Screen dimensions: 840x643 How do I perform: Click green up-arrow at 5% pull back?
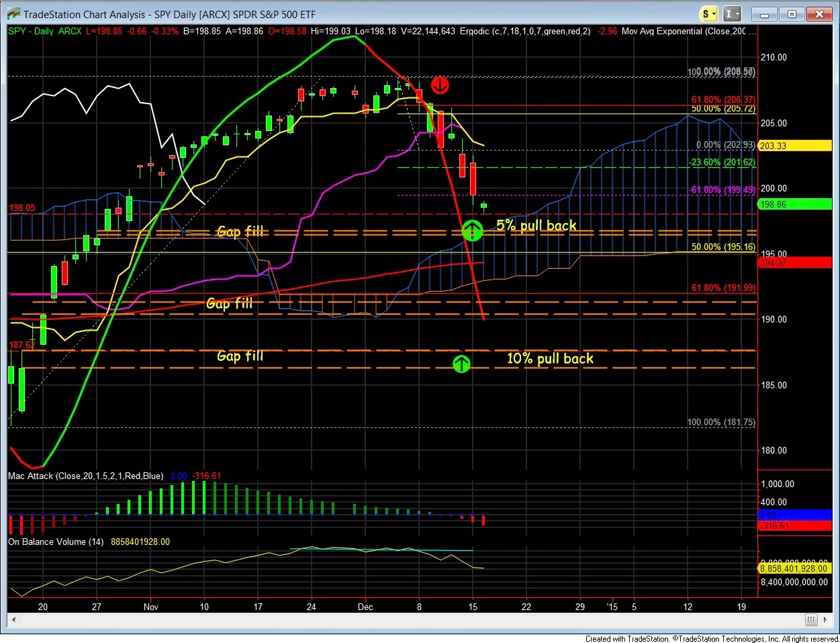473,232
